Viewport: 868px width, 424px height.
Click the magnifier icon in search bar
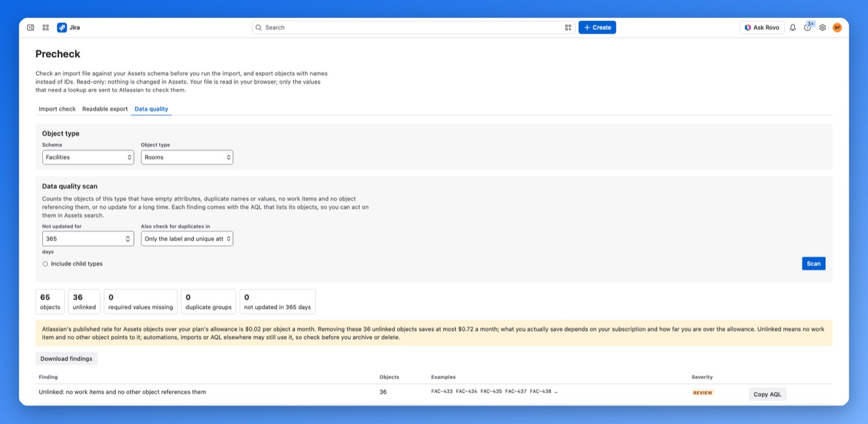[x=259, y=27]
